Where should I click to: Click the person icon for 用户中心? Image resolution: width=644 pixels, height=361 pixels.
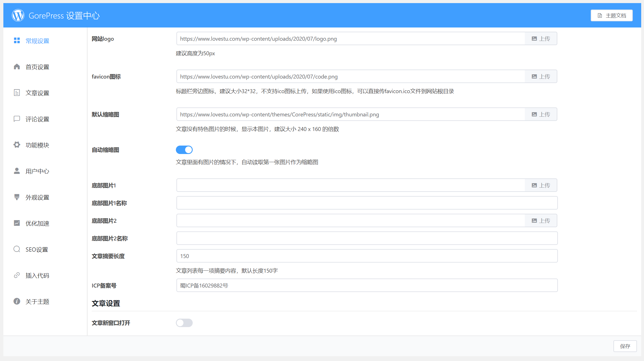(17, 171)
